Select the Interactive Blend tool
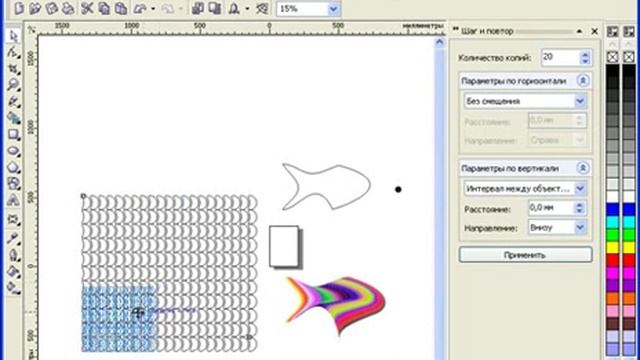The height and width of the screenshot is (360, 640). (x=13, y=220)
